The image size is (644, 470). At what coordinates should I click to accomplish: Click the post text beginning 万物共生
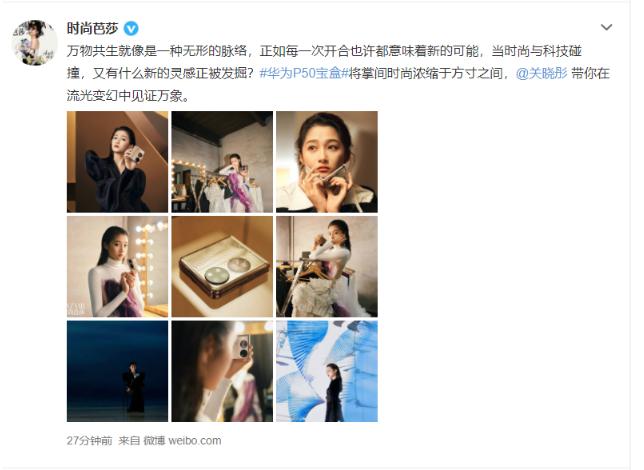click(338, 74)
